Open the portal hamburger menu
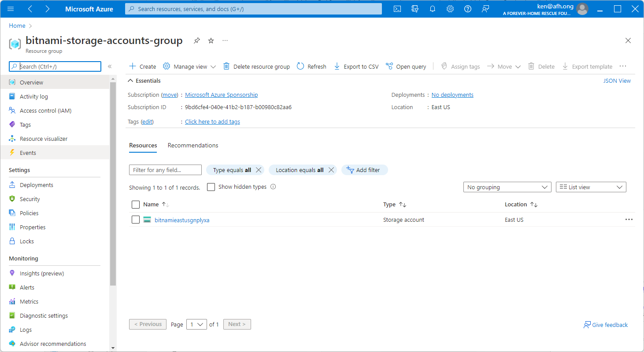 (x=11, y=9)
